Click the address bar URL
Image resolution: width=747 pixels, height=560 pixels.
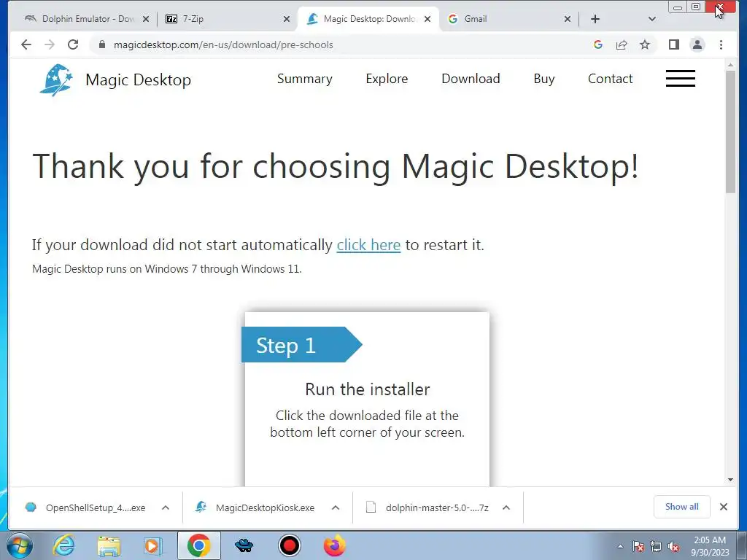pyautogui.click(x=223, y=44)
